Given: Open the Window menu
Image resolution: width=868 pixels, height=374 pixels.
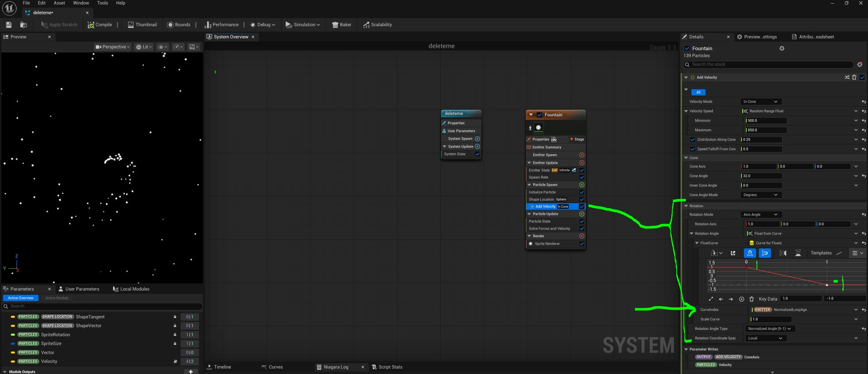Looking at the screenshot, I should click(81, 3).
